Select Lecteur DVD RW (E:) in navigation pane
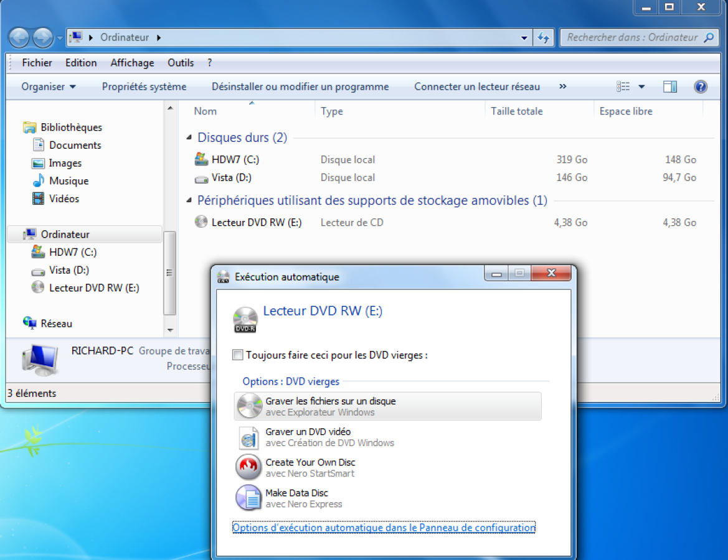Viewport: 728px width, 560px height. click(94, 287)
